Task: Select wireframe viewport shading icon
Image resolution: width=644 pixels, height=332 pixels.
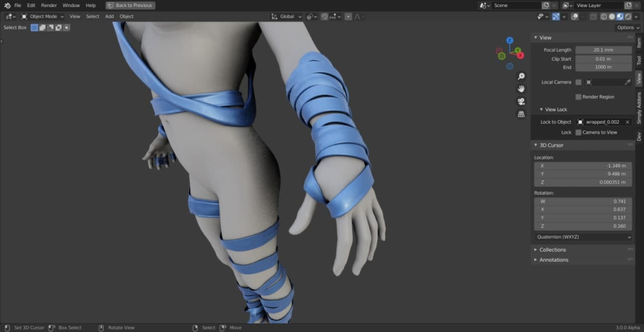Action: coord(604,17)
